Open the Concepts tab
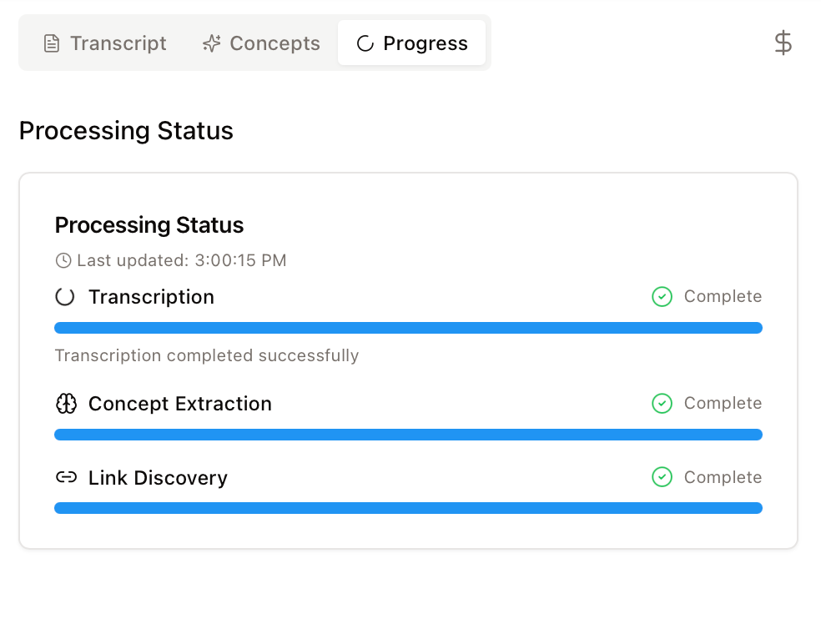 [x=262, y=43]
